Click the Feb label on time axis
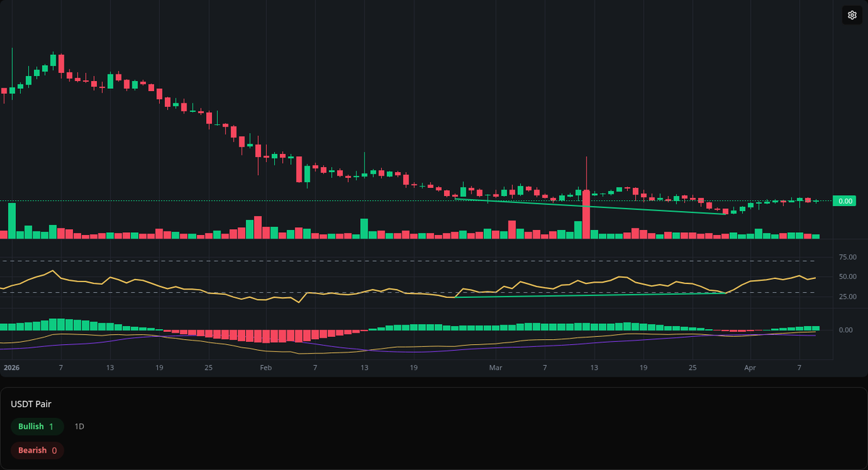Screen dimensions: 868x470 click(265, 368)
